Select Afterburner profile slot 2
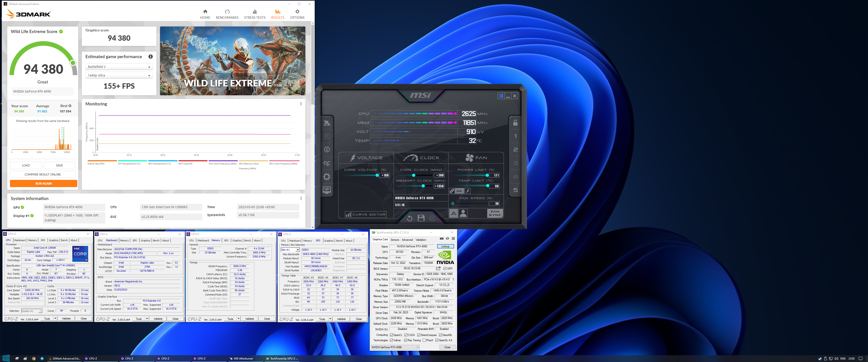868x362 pixels. pyautogui.click(x=515, y=150)
